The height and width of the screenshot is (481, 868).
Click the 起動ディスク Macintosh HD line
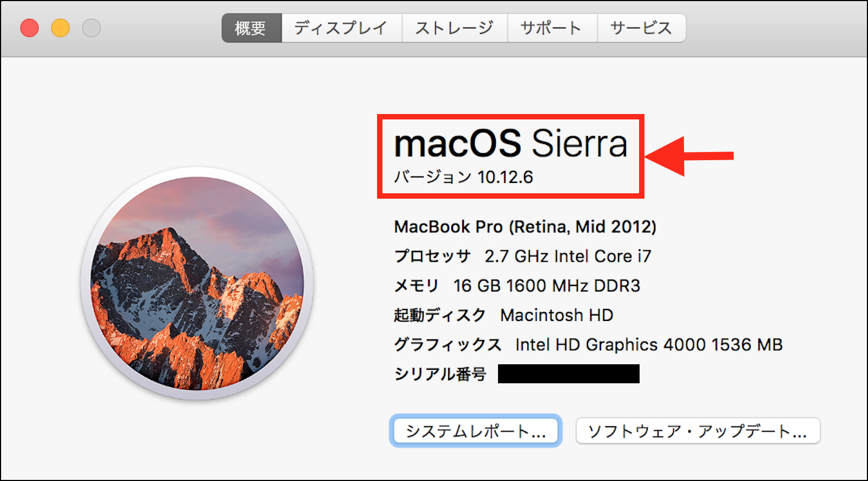click(503, 315)
